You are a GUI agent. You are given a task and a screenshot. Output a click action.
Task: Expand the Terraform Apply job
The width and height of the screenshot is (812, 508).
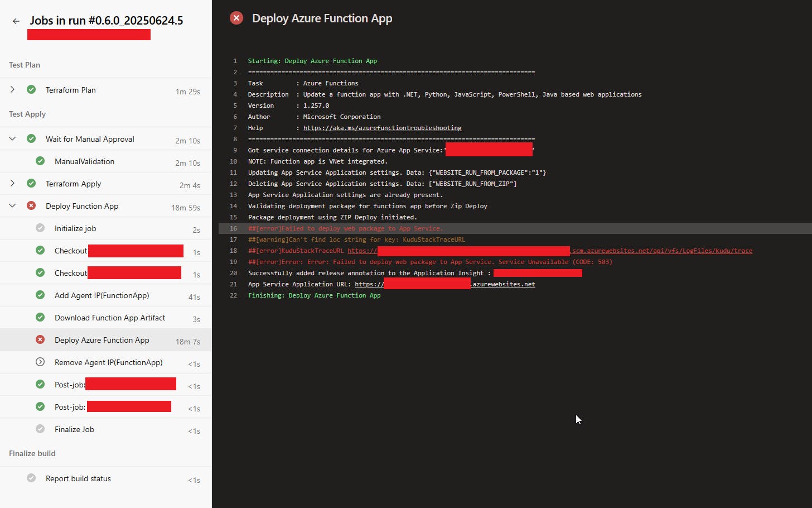pyautogui.click(x=12, y=183)
